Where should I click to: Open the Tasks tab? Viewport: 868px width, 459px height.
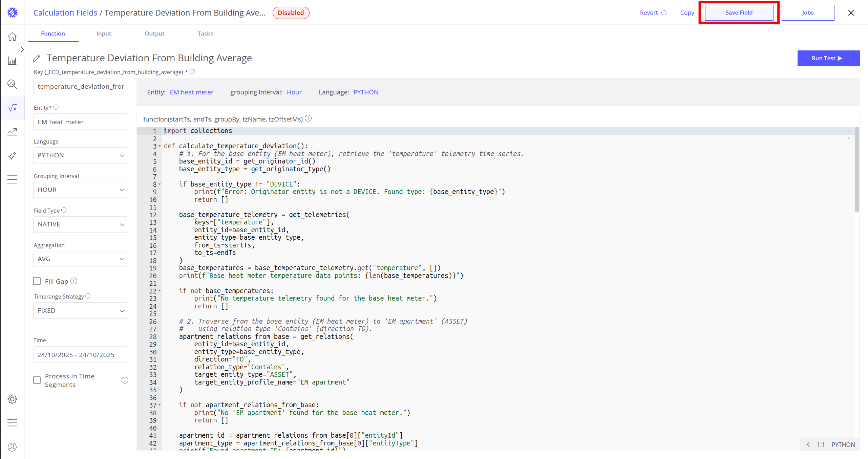pos(205,34)
